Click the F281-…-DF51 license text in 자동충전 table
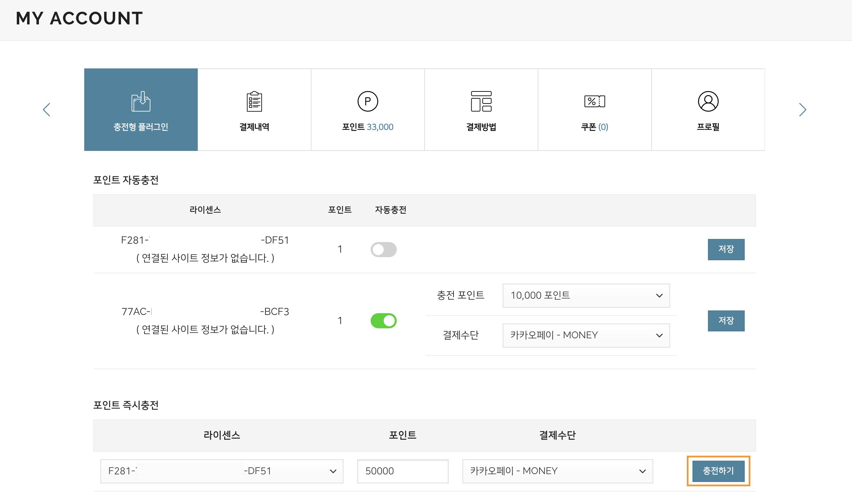 click(x=205, y=240)
